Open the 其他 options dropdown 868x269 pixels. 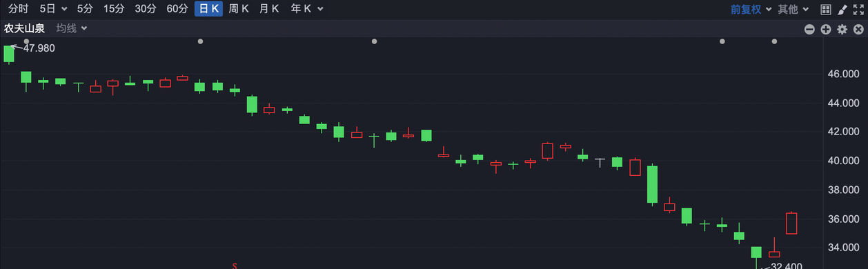pyautogui.click(x=793, y=9)
